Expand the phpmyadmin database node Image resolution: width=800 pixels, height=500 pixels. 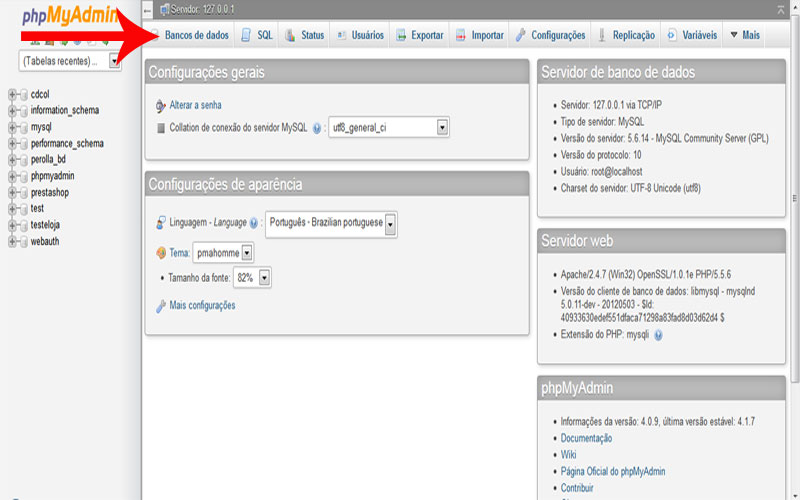tap(12, 177)
